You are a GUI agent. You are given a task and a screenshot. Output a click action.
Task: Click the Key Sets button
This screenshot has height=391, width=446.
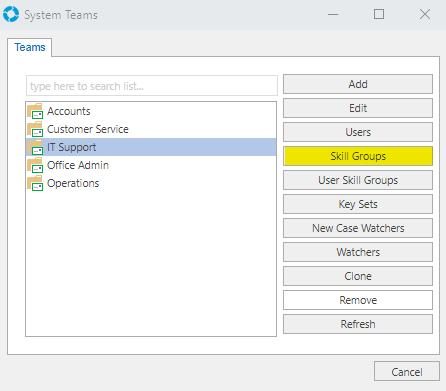coord(358,204)
